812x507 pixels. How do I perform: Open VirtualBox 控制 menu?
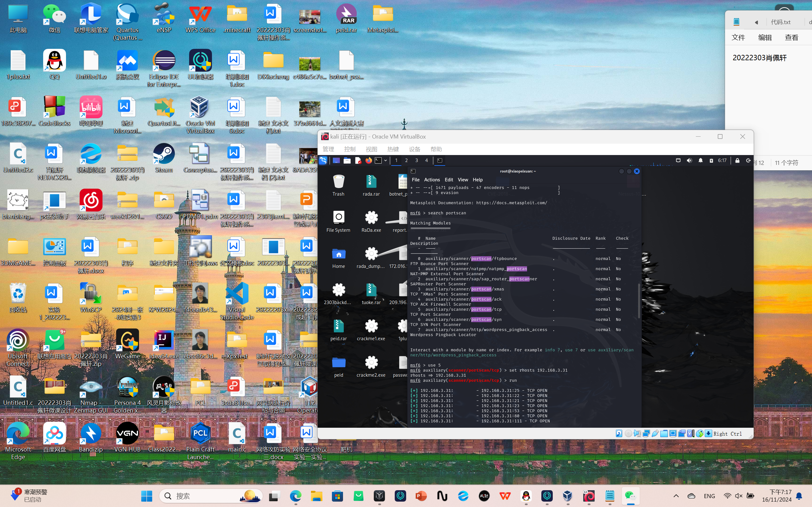(x=350, y=149)
